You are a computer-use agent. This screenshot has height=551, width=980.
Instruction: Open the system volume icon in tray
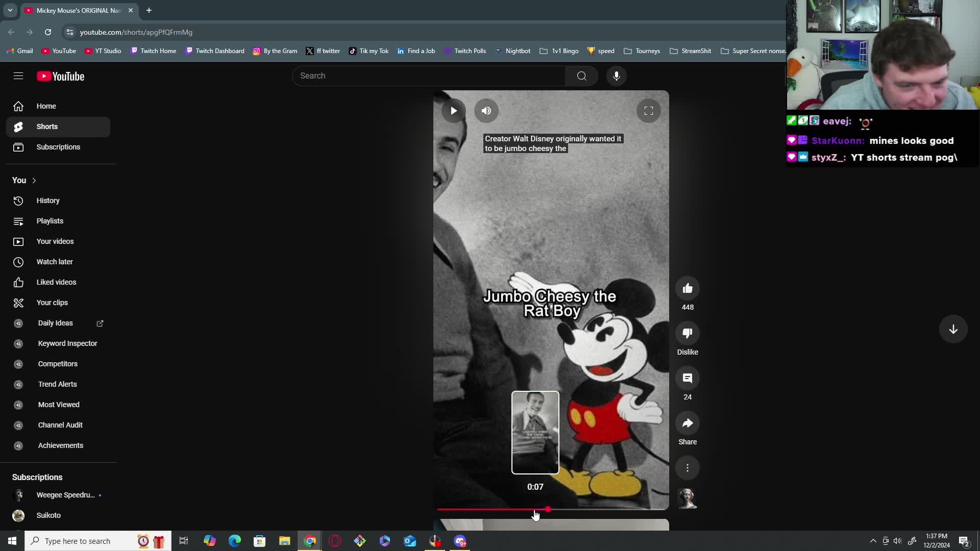click(897, 541)
